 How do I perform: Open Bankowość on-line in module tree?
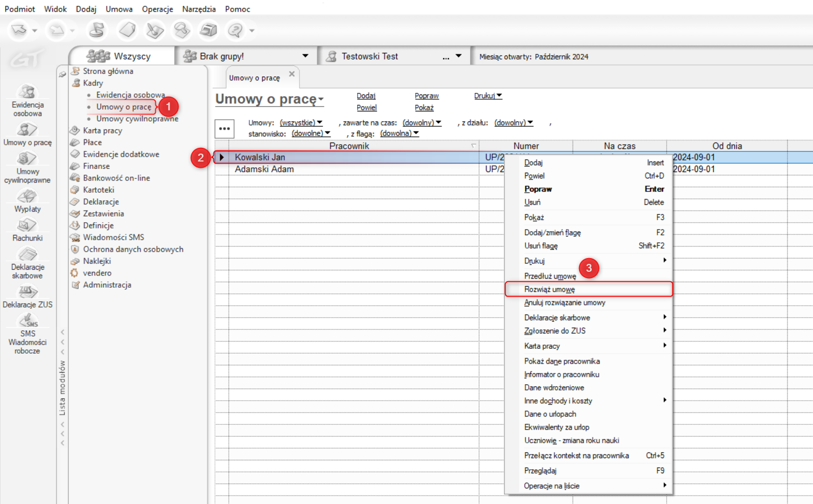click(x=117, y=178)
